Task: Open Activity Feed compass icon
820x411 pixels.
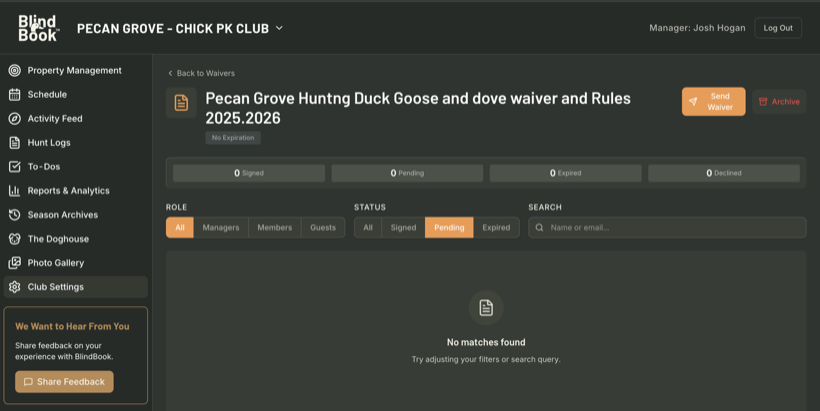Action: [x=15, y=118]
